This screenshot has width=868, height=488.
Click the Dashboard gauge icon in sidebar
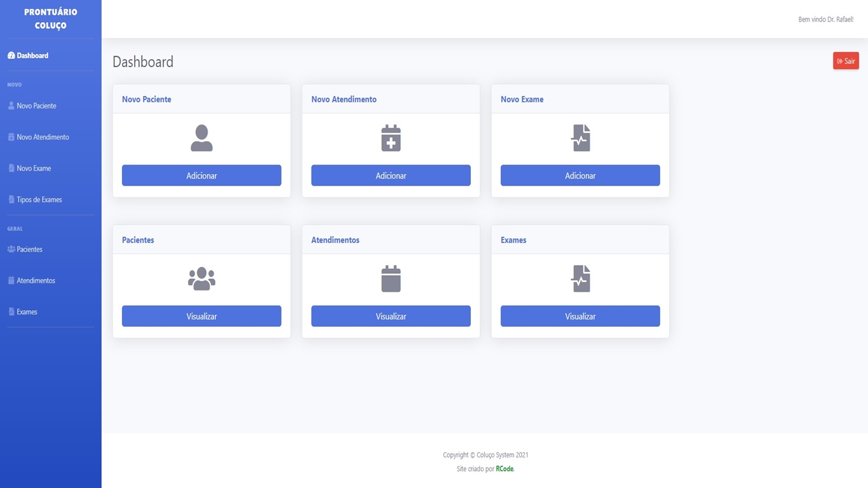pyautogui.click(x=11, y=55)
